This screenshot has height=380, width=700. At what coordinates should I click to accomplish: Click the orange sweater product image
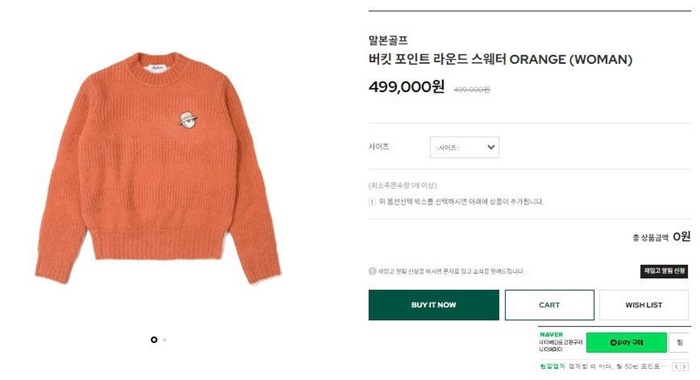pyautogui.click(x=158, y=168)
